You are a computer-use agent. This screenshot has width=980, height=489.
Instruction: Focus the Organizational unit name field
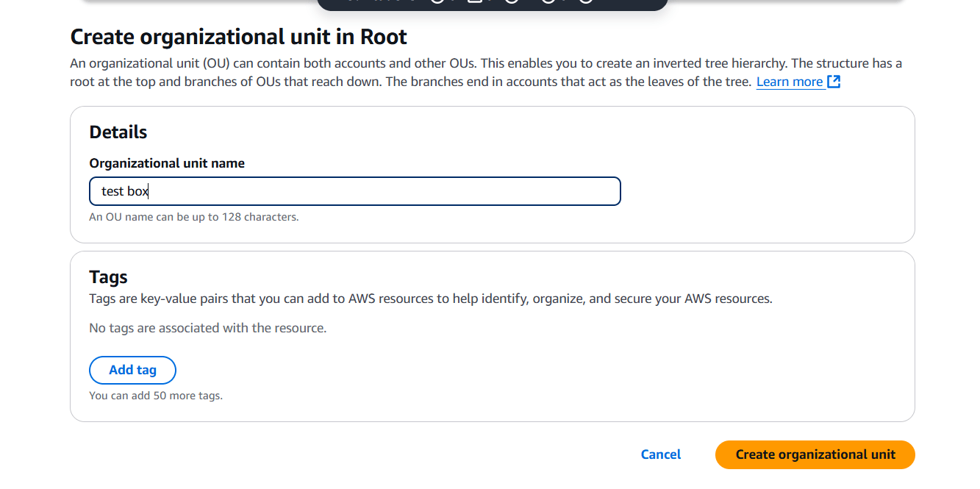[x=354, y=191]
